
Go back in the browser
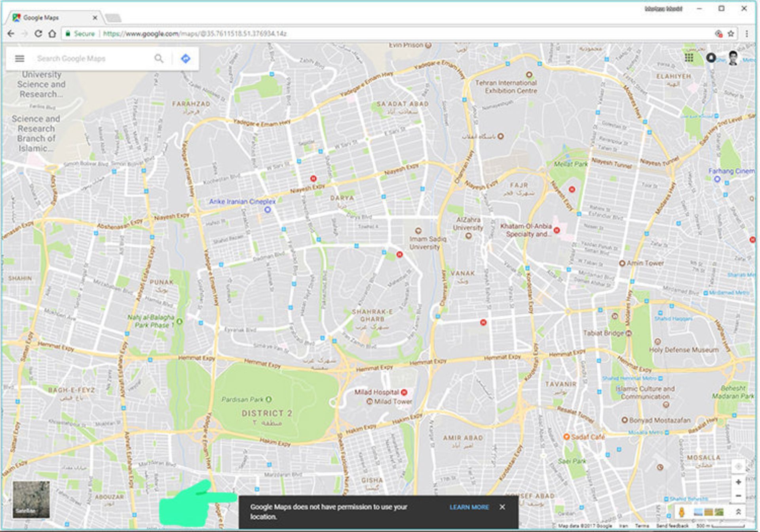(11, 34)
